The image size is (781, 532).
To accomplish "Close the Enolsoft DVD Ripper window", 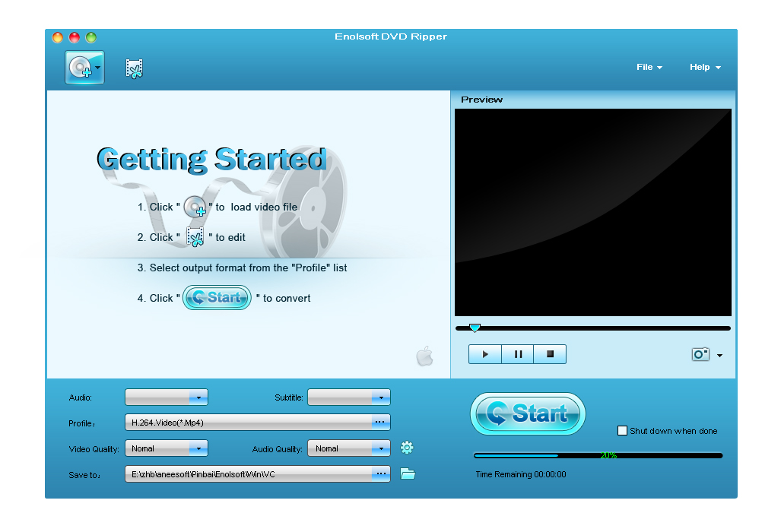I will [x=58, y=37].
